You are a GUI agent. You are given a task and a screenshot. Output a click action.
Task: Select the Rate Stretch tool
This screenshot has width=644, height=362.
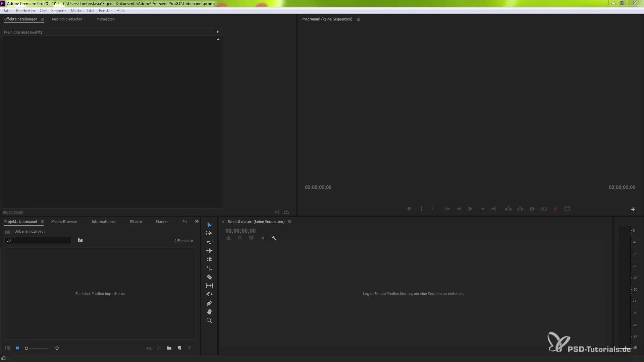point(209,268)
